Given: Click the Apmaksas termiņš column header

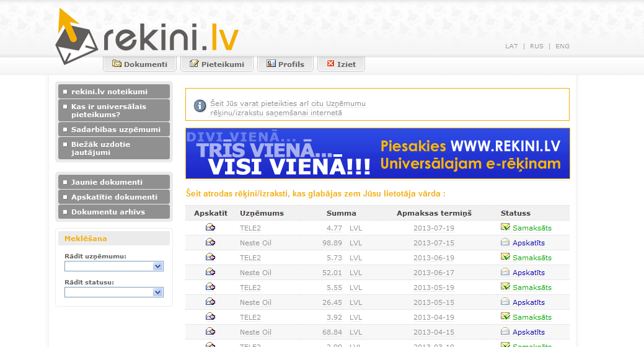Looking at the screenshot, I should coord(434,213).
